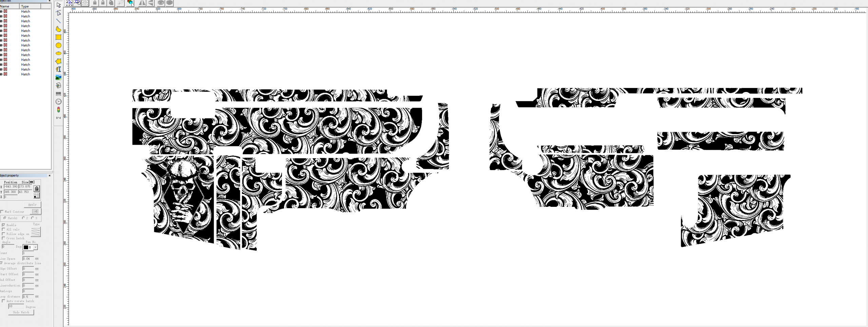This screenshot has width=868, height=327.
Task: Select the Curve drawing tool
Action: [58, 29]
